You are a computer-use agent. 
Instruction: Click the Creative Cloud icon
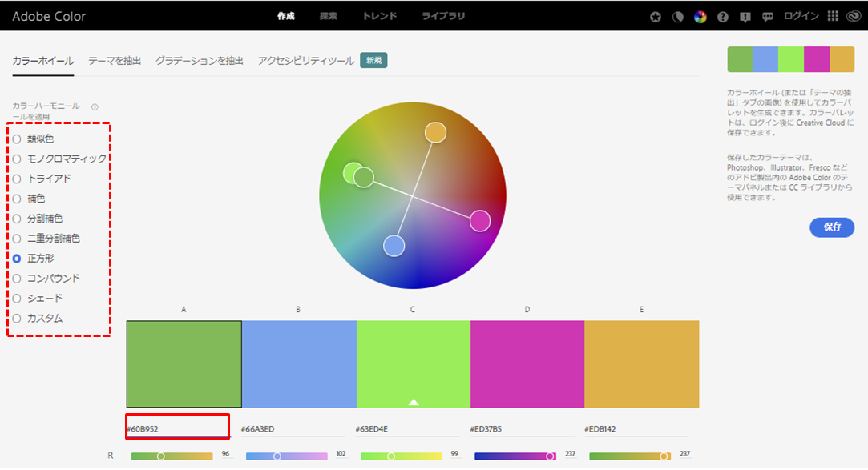tap(854, 16)
